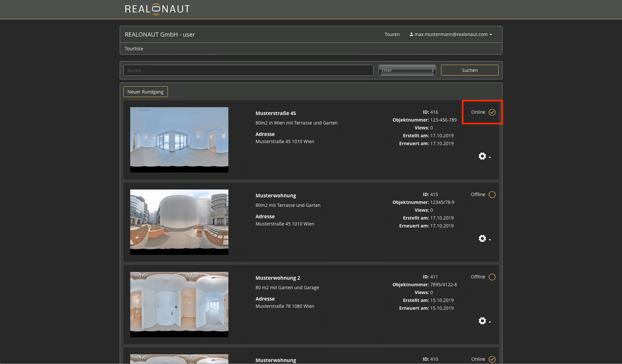This screenshot has width=622, height=364.
Task: Open the Touren menu item
Action: (x=392, y=34)
